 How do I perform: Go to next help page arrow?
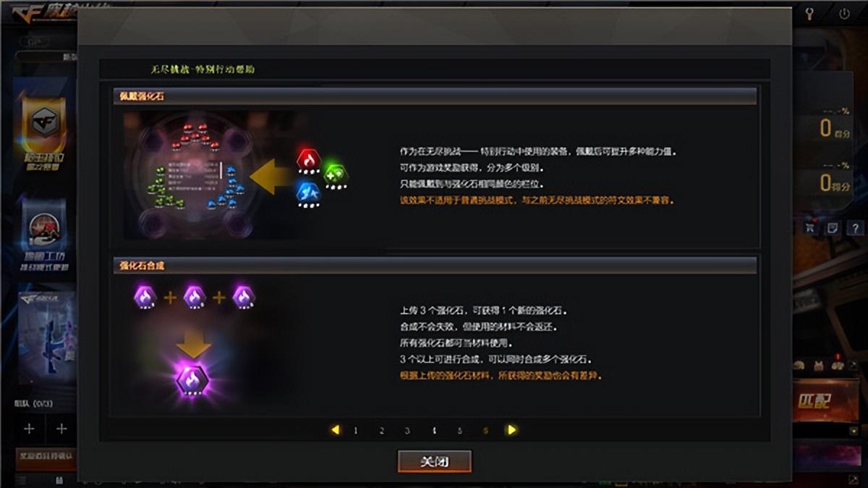point(511,429)
